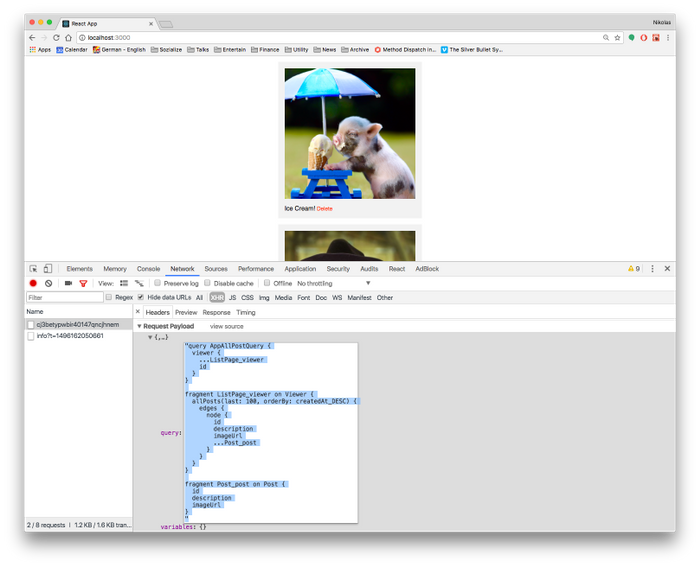The image size is (700, 567).
Task: Open the No throttling dropdown
Action: pyautogui.click(x=334, y=283)
